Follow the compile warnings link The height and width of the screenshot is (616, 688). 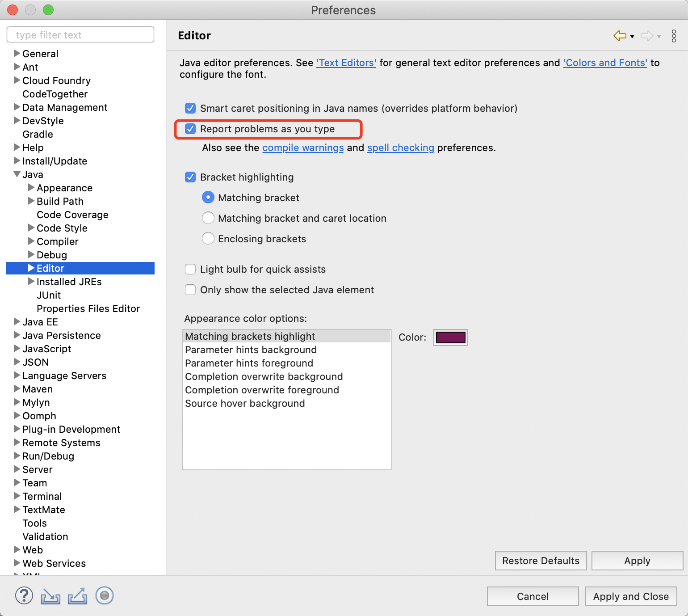(303, 148)
